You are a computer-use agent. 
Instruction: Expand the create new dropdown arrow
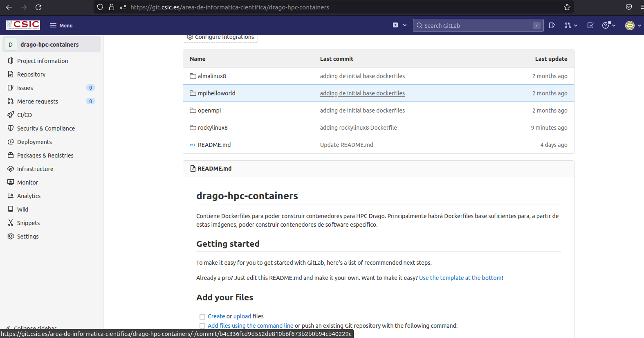[x=405, y=25]
